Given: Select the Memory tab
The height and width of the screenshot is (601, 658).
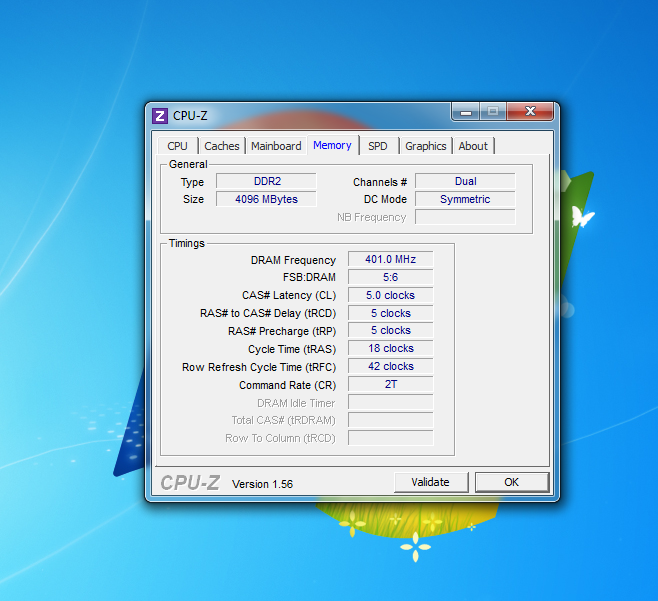Looking at the screenshot, I should click(332, 145).
